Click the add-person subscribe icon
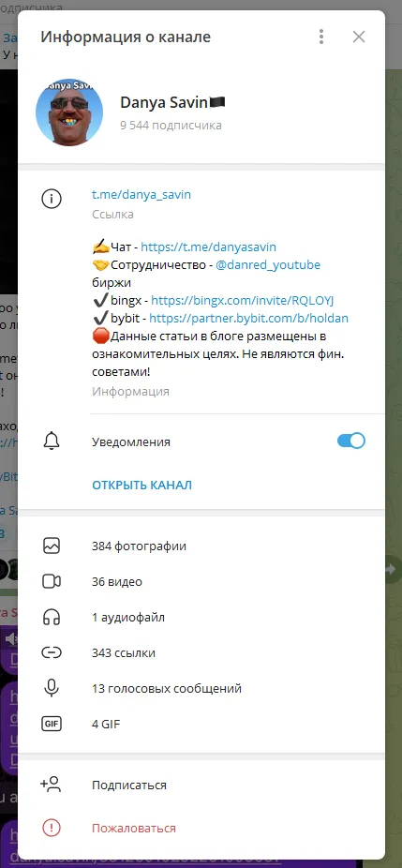The image size is (402, 868). pyautogui.click(x=51, y=785)
